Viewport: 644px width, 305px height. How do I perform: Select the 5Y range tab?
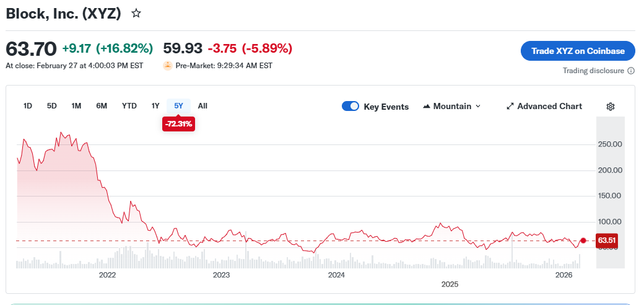[179, 106]
